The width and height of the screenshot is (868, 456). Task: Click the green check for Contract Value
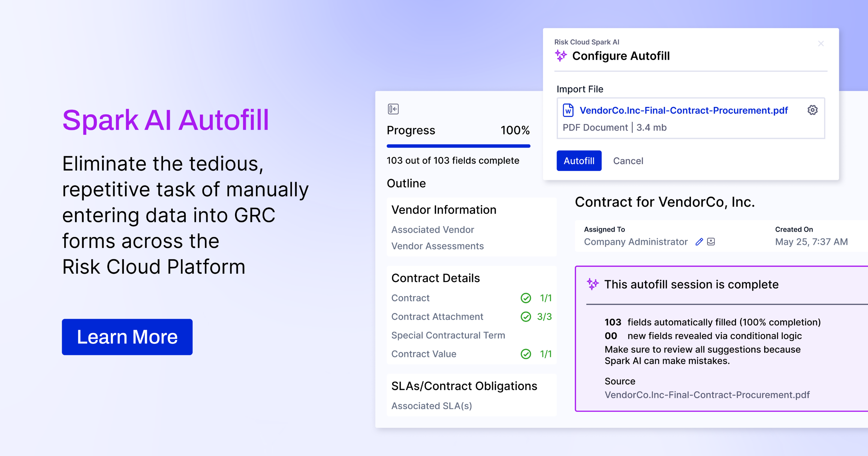pyautogui.click(x=526, y=354)
